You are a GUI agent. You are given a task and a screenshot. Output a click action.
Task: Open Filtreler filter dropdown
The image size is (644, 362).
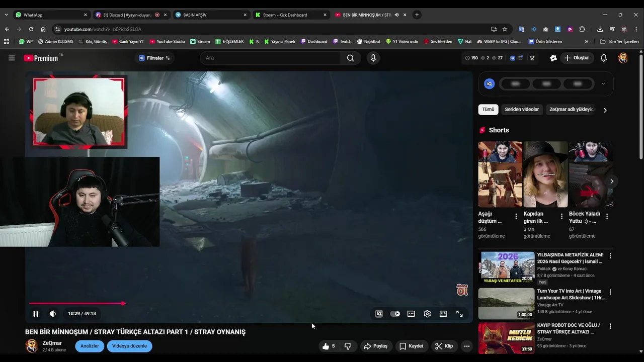[154, 58]
